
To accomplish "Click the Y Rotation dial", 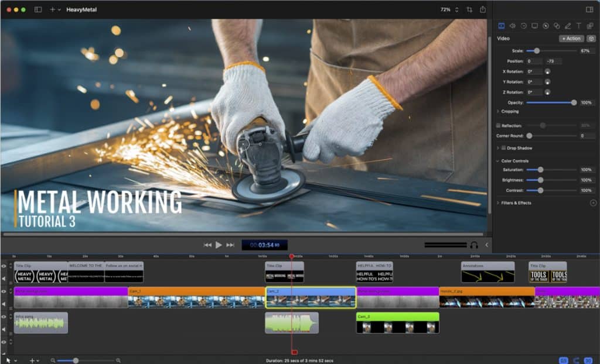I will (x=548, y=82).
